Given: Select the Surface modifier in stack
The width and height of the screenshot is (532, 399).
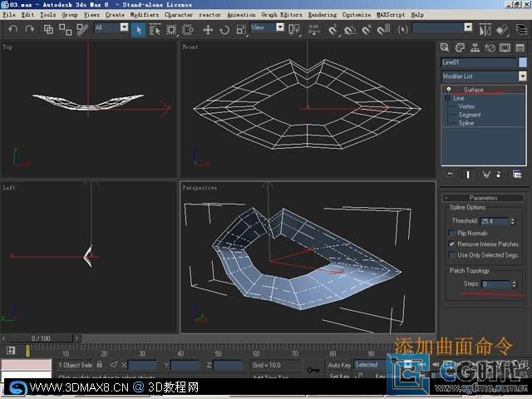Looking at the screenshot, I should [474, 90].
